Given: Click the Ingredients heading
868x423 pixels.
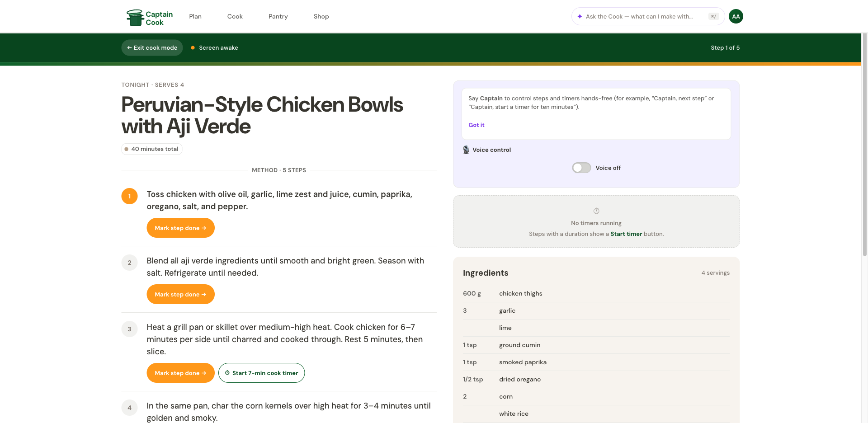Looking at the screenshot, I should (486, 273).
